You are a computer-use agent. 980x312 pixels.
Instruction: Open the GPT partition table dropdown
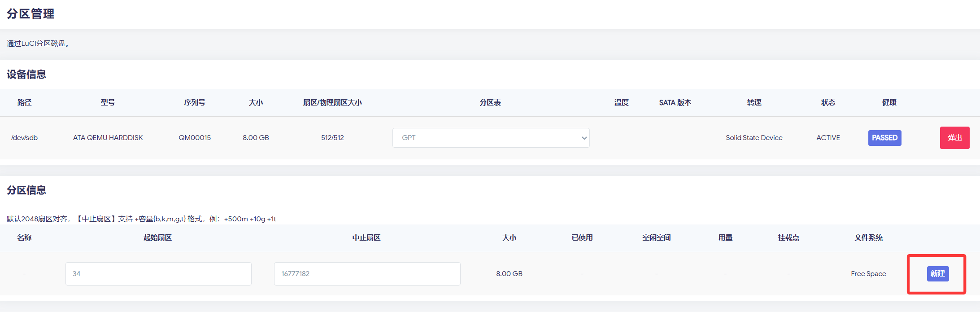[490, 138]
